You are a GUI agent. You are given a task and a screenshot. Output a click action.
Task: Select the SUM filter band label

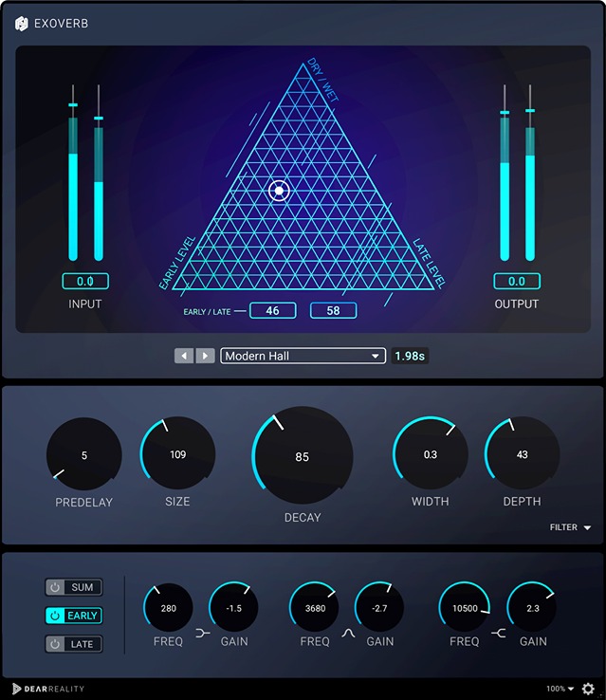tap(83, 587)
